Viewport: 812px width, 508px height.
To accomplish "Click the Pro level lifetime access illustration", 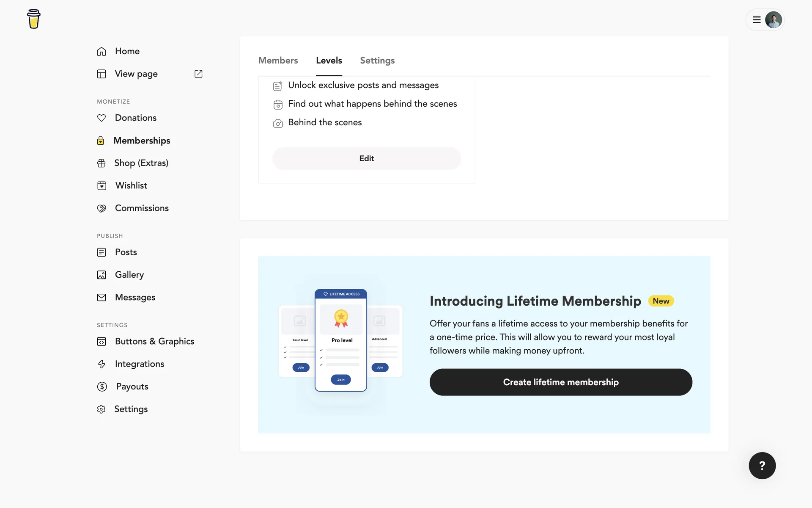I will pos(340,340).
